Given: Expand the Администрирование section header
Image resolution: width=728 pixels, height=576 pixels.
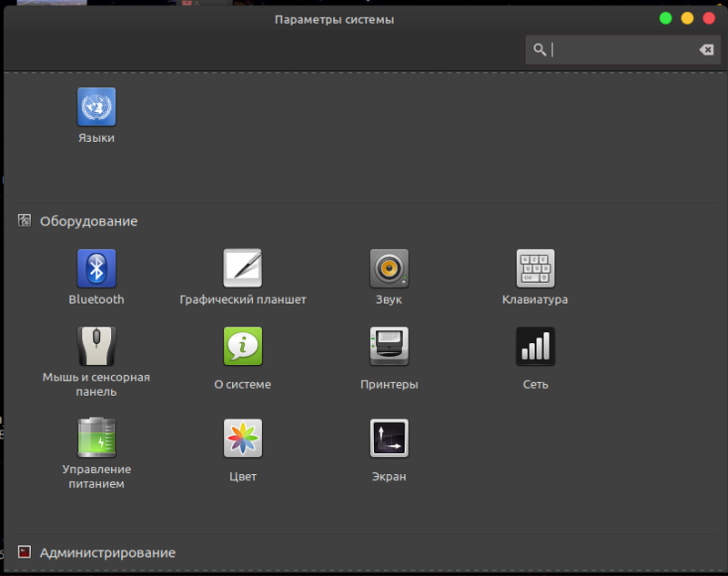Looking at the screenshot, I should 109,552.
